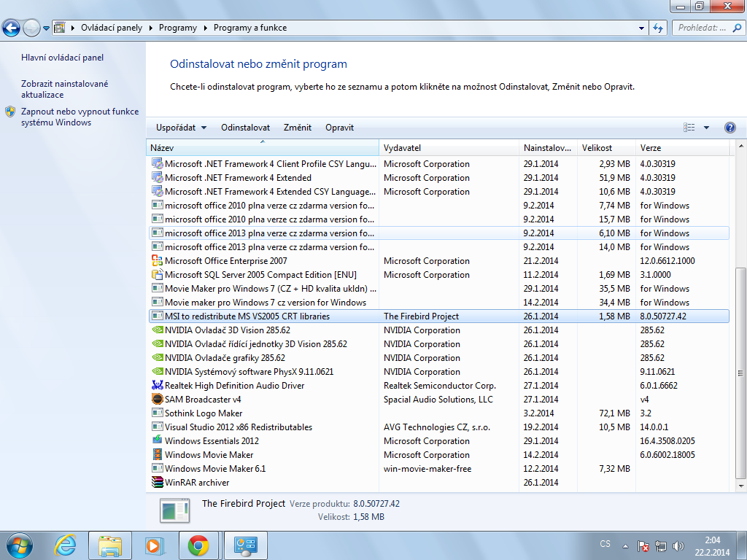Image resolution: width=747 pixels, height=560 pixels.
Task: Select Microsoft .NET Framework 4 Client Profile CSY
Action: [438, 164]
